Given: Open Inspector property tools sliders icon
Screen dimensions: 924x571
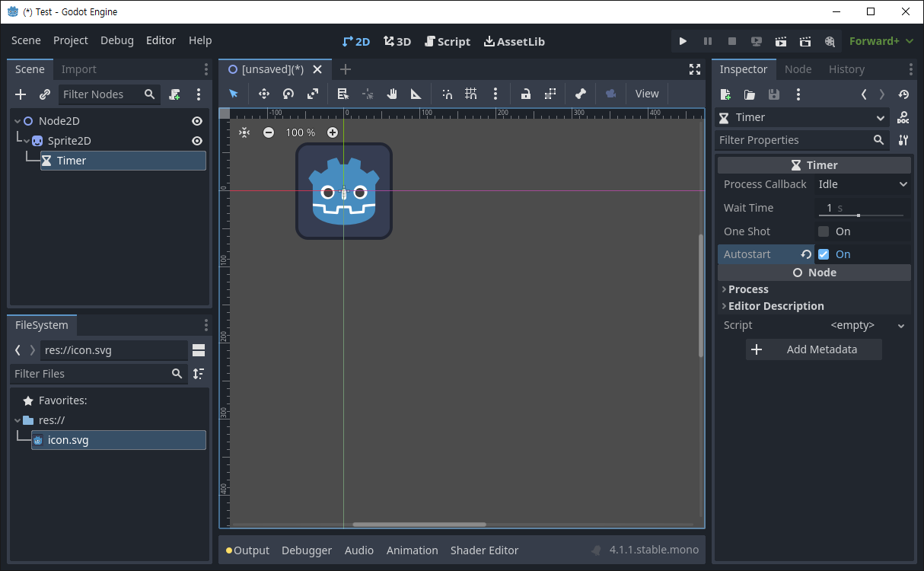Looking at the screenshot, I should coord(903,140).
